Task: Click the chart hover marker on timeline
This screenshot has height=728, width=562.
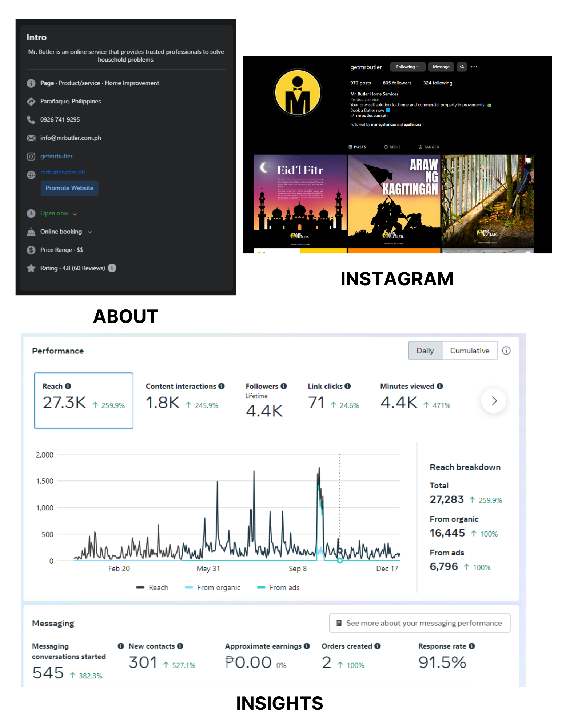Action: (340, 561)
